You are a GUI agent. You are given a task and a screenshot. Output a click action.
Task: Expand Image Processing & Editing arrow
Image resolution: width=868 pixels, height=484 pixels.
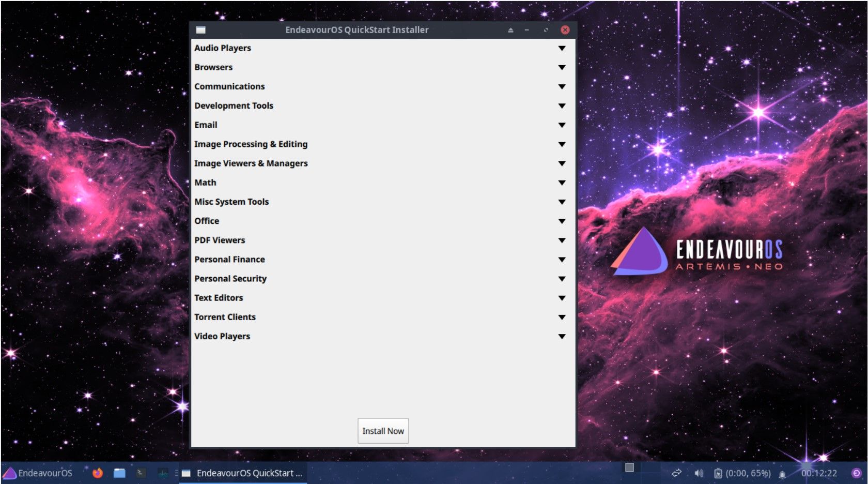point(562,144)
